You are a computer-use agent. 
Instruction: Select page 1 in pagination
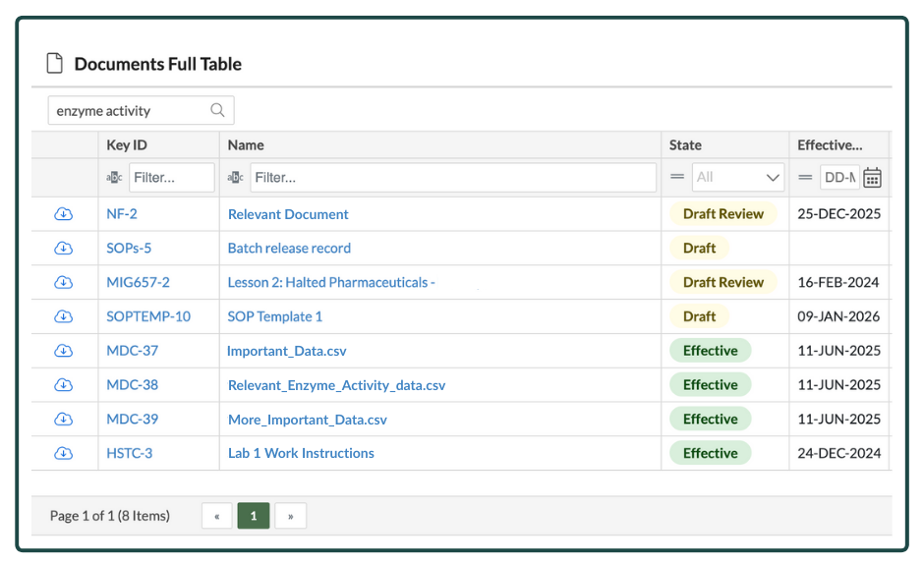click(253, 516)
